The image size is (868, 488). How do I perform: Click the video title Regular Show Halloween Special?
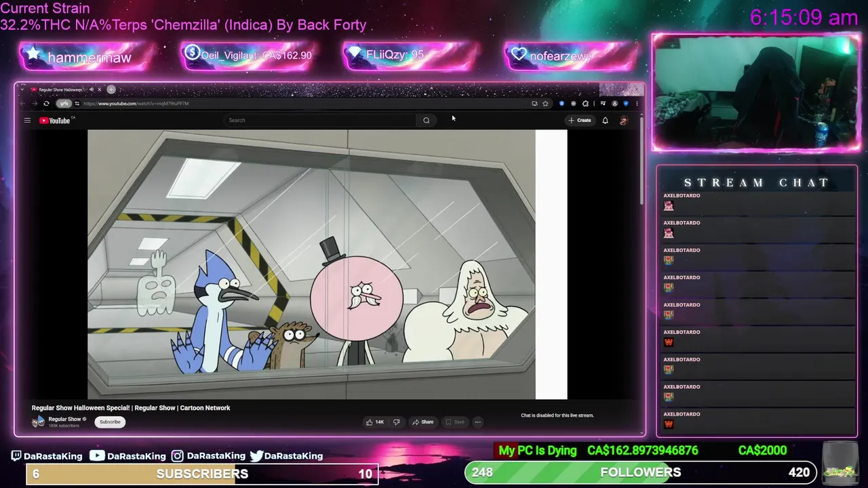[131, 408]
